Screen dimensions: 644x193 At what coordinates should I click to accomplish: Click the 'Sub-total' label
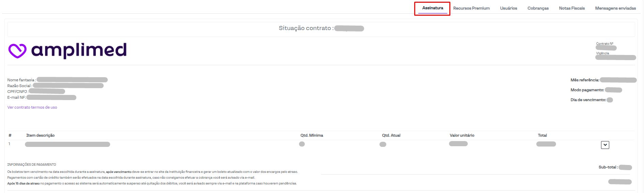(x=608, y=167)
